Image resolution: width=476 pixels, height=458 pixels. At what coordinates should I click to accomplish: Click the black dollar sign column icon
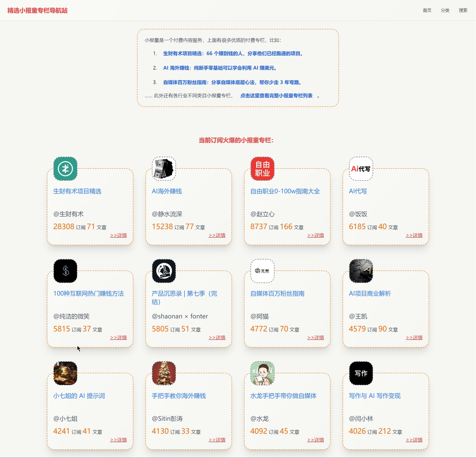point(65,271)
